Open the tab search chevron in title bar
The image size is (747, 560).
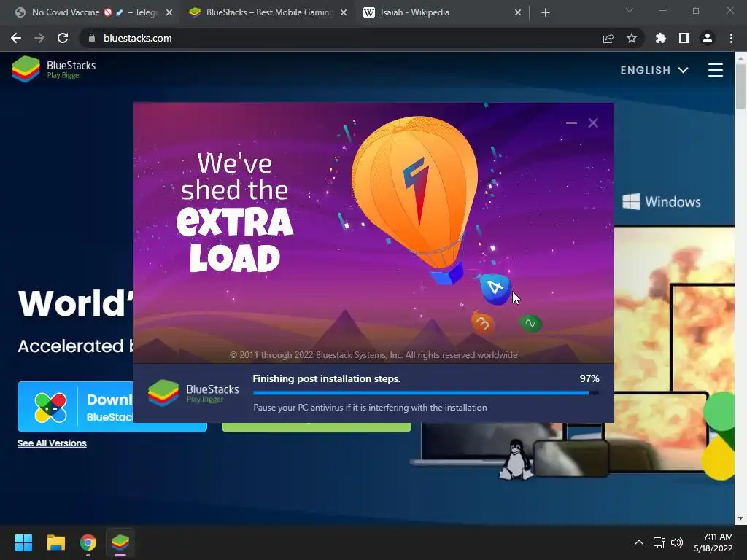coord(630,10)
